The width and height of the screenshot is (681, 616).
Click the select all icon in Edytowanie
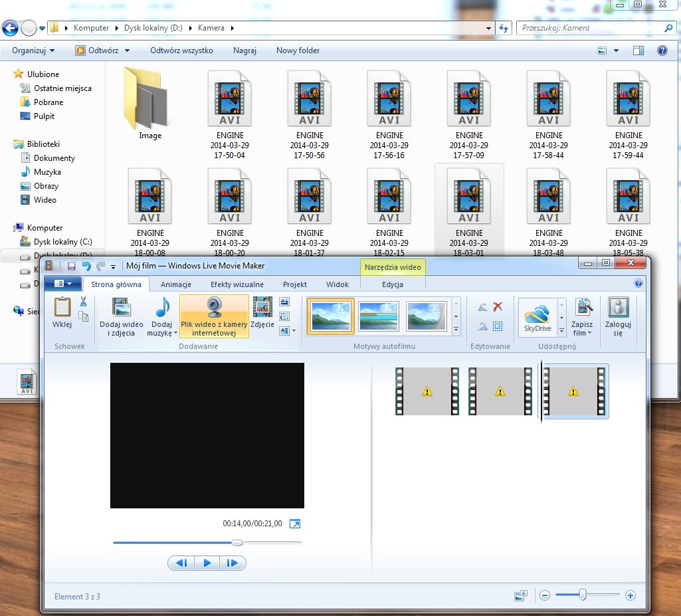coord(498,326)
